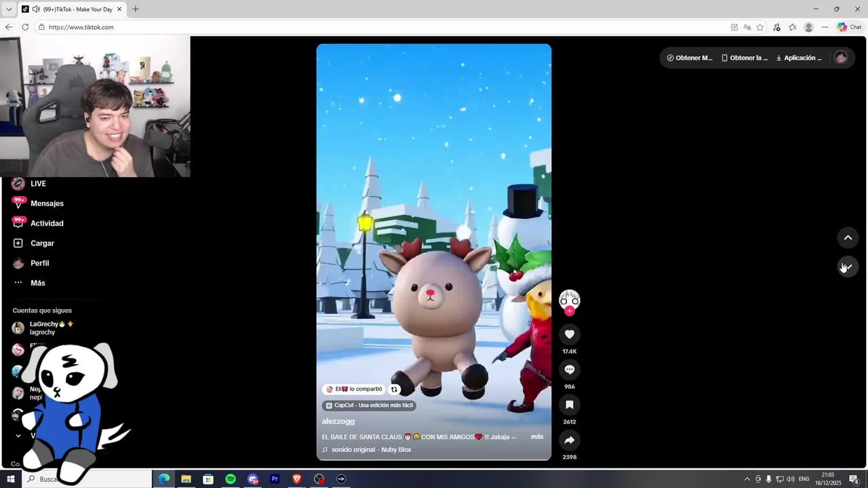Mute the tab via speaker icon

point(36,9)
